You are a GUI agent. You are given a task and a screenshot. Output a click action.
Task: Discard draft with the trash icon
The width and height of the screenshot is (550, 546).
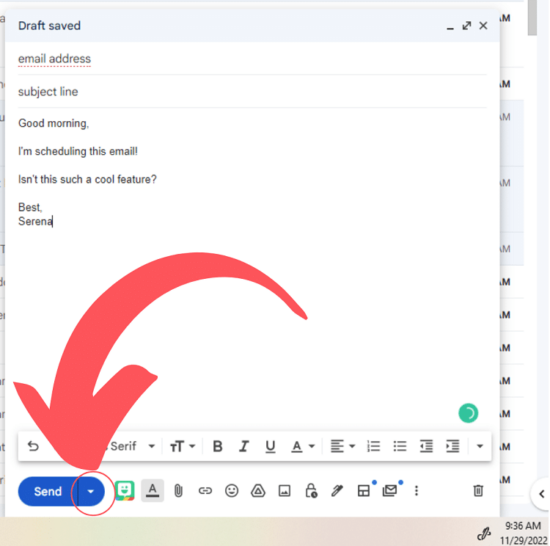478,491
